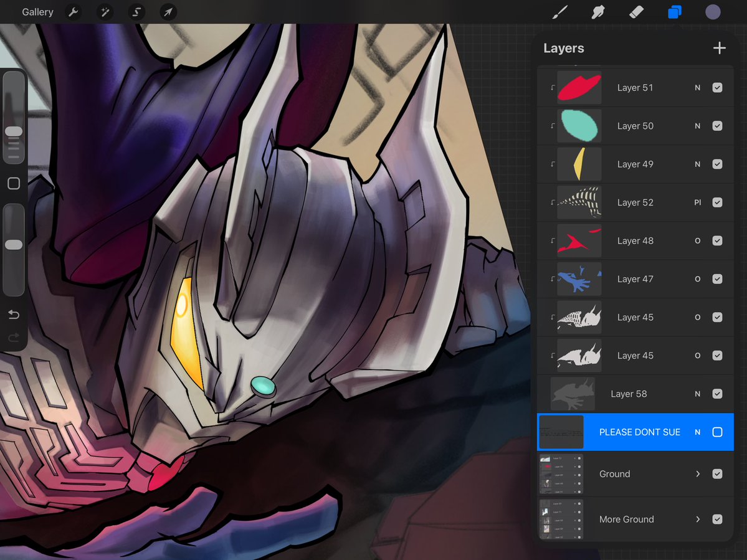This screenshot has height=560, width=747.
Task: Add a new layer with plus
Action: [720, 48]
